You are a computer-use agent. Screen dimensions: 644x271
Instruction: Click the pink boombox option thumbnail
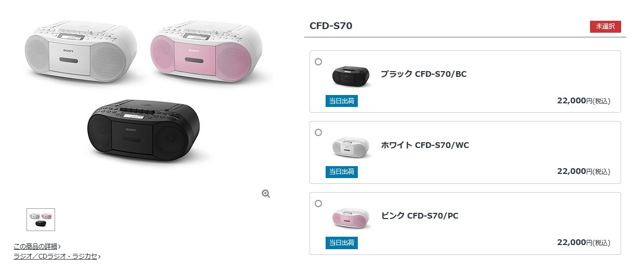(x=351, y=218)
